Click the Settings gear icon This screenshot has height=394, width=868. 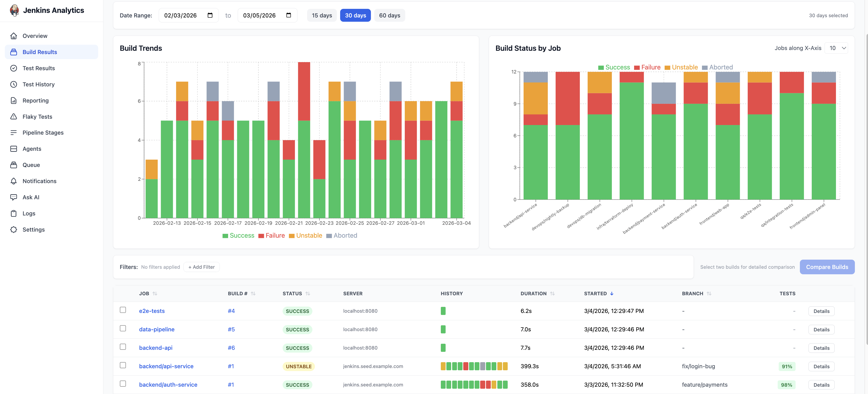13,230
